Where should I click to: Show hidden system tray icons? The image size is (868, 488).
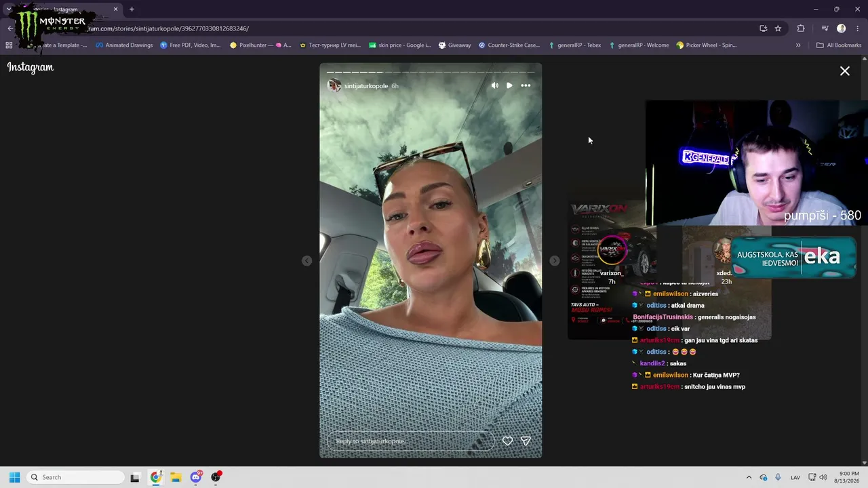point(749,477)
